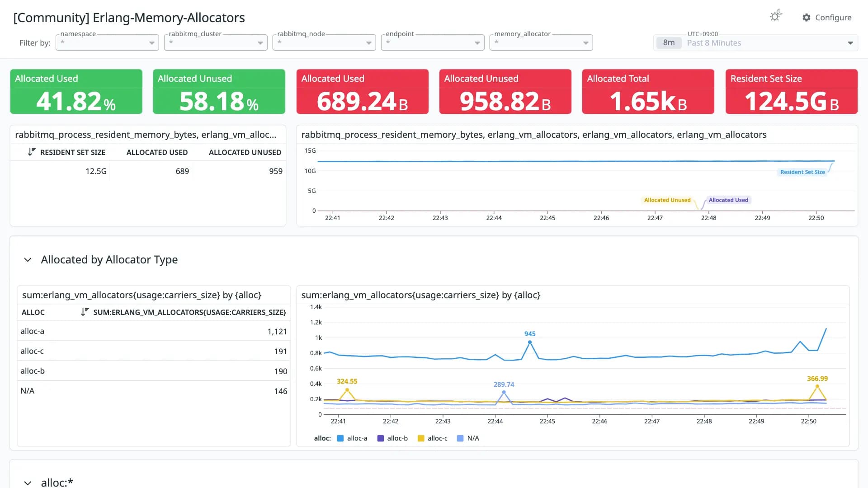The image size is (868, 488).
Task: Toggle alloc-b legend purple swatch
Action: tap(381, 438)
